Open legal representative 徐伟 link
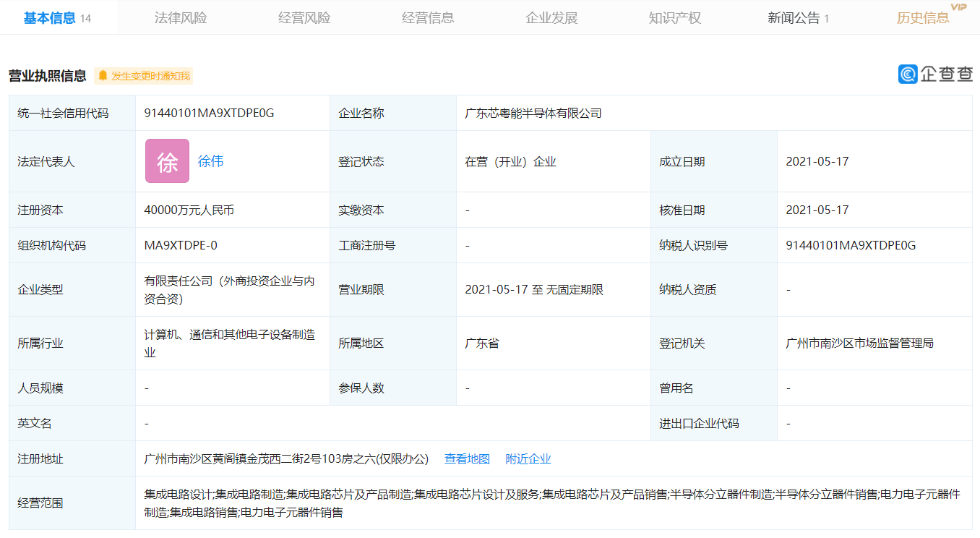Screen dimensions: 980x538 [210, 161]
